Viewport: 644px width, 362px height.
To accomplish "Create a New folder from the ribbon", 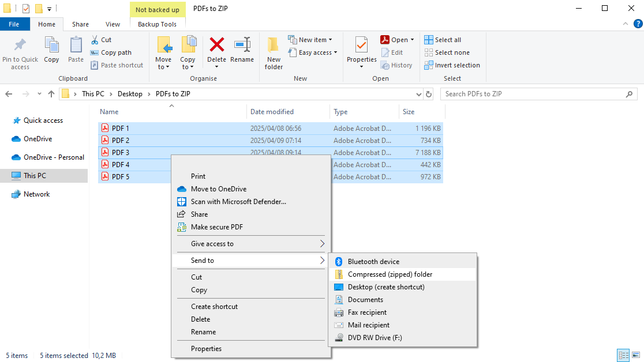I will [x=273, y=51].
